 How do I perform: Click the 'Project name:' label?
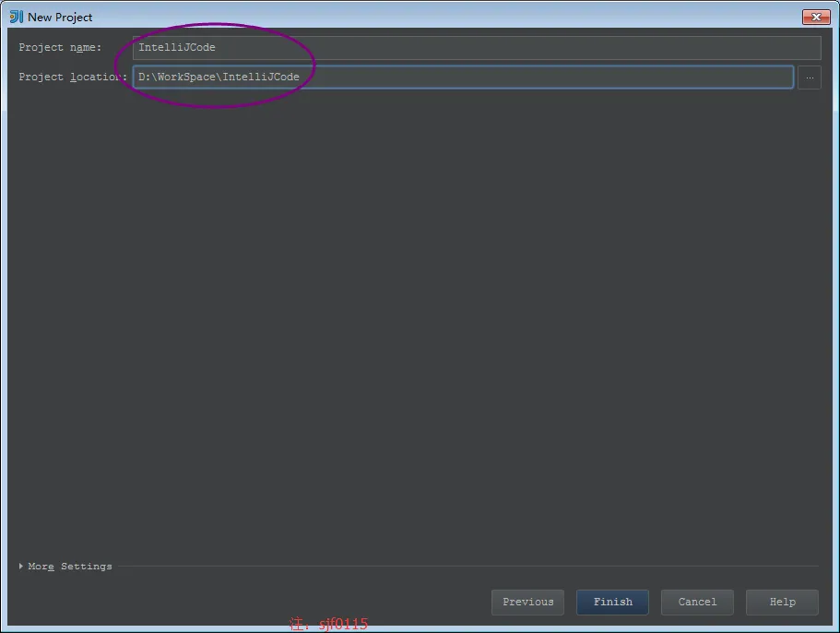point(60,48)
